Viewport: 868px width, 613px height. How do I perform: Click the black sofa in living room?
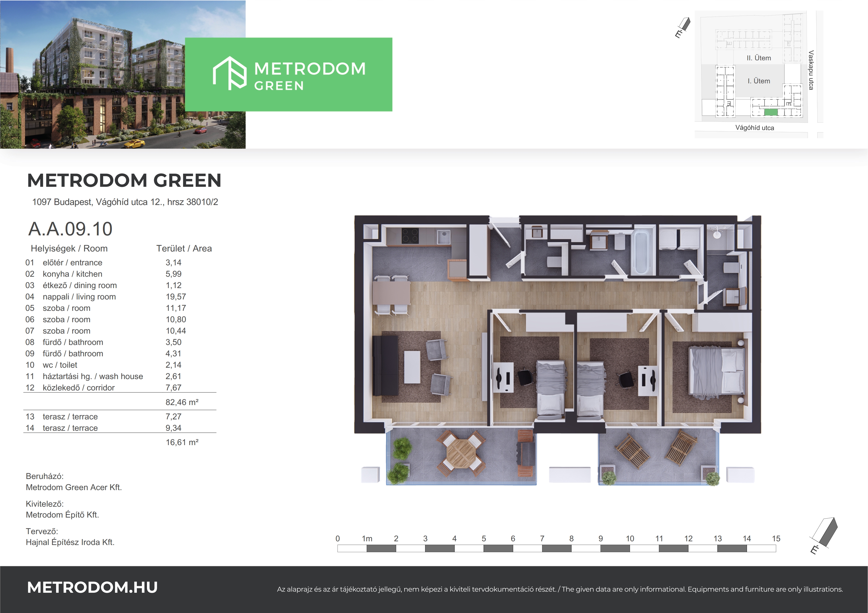pos(385,366)
